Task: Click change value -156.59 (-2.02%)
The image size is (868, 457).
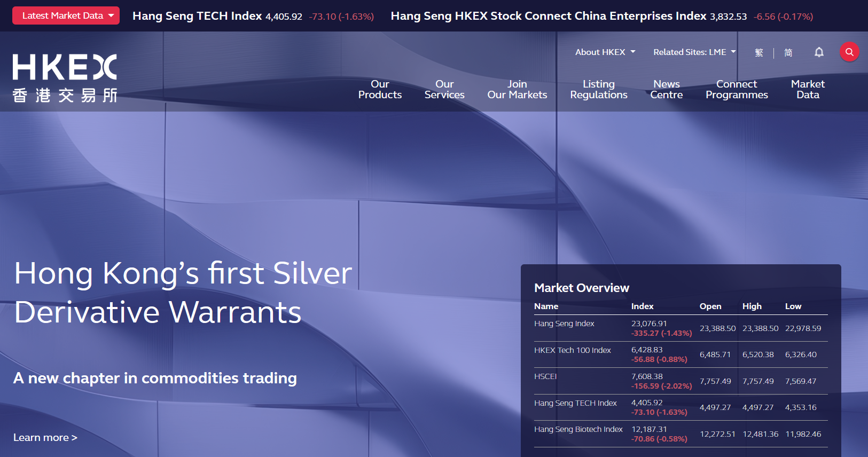Action: coord(661,386)
